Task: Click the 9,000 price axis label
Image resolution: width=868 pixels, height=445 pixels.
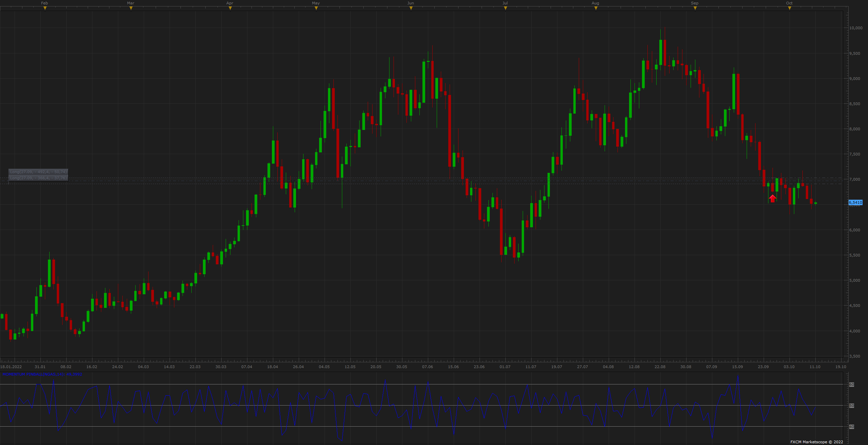Action: pyautogui.click(x=855, y=79)
